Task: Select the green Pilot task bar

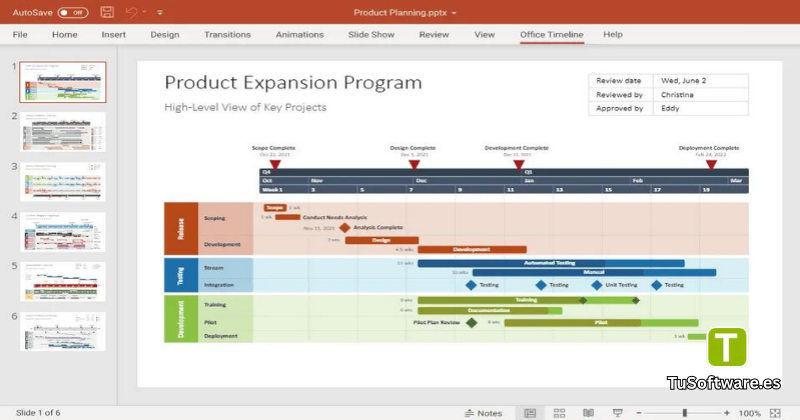Action: coord(601,323)
